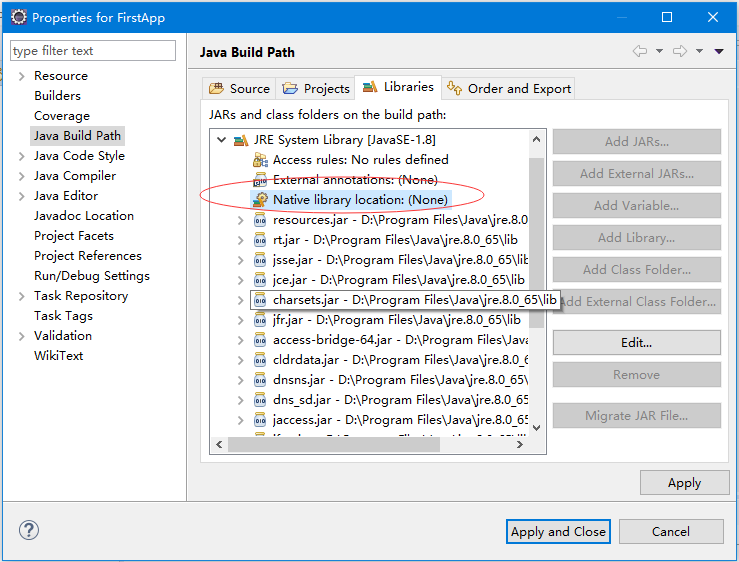Collapse the JRE System Library node
The width and height of the screenshot is (739, 562).
pos(222,140)
